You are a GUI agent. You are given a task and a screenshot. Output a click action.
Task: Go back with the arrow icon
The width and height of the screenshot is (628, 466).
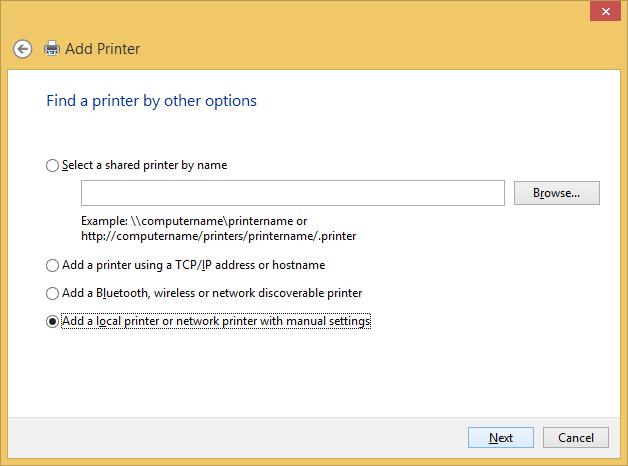(x=22, y=49)
